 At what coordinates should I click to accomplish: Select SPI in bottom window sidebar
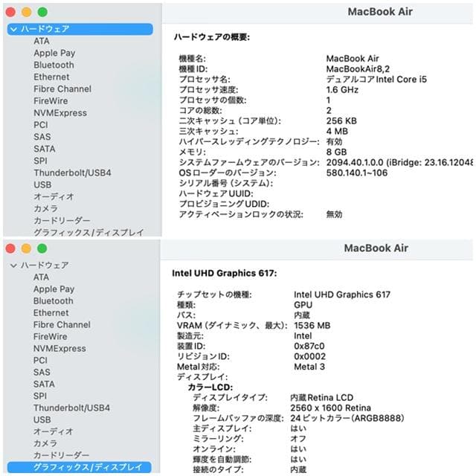pyautogui.click(x=40, y=396)
